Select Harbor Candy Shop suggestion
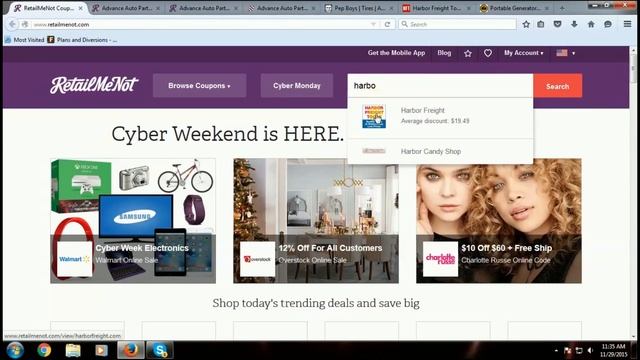 tap(440, 151)
